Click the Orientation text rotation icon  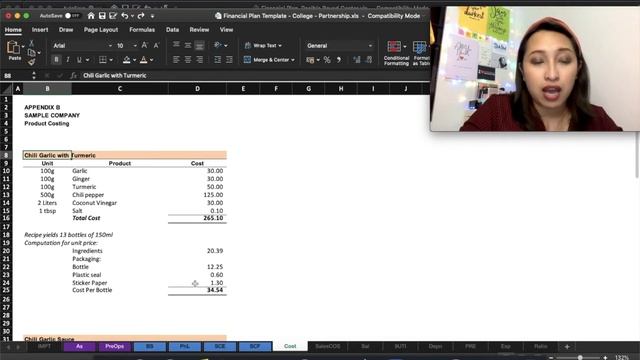click(218, 45)
